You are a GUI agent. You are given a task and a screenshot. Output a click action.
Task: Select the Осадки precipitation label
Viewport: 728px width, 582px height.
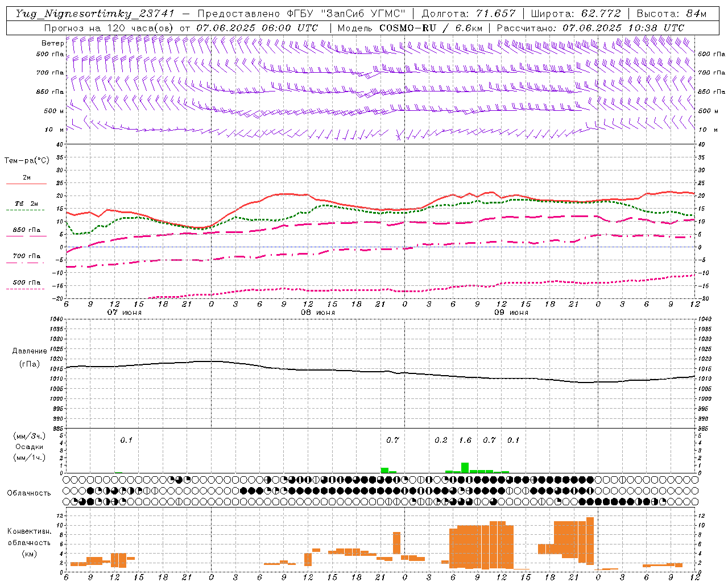coord(30,447)
